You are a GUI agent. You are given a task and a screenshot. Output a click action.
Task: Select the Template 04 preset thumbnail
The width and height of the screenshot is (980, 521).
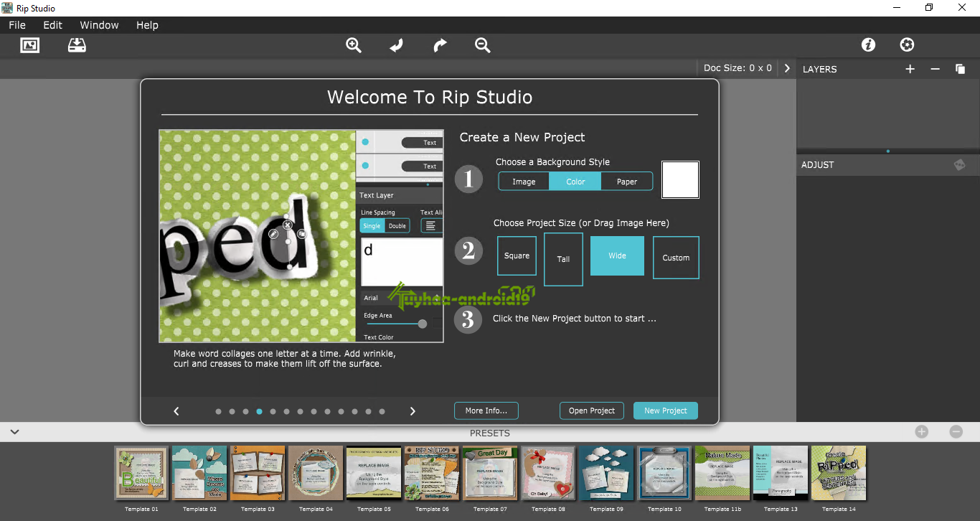(x=316, y=473)
